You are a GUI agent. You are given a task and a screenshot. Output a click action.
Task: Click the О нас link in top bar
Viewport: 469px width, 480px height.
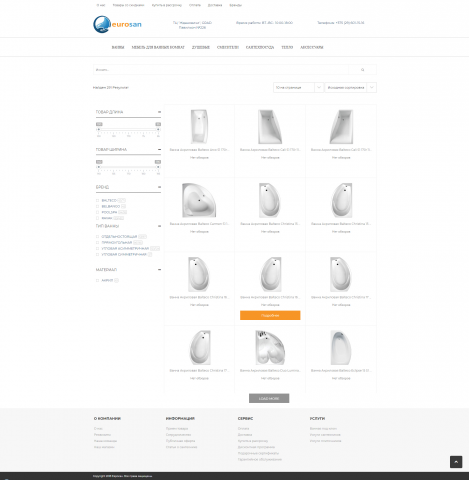101,5
